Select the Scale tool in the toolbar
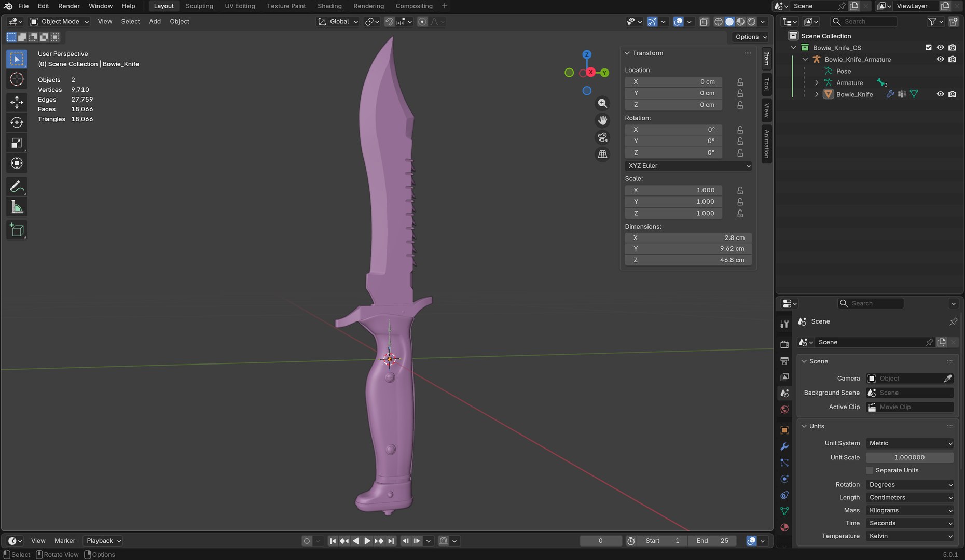Viewport: 965px width, 560px height. coord(17,143)
